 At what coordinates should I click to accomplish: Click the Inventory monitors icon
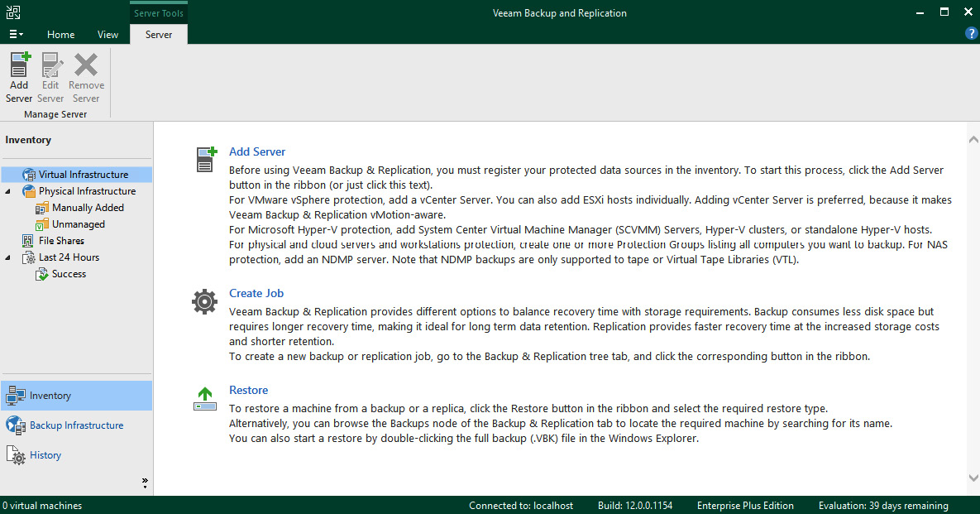pos(16,396)
